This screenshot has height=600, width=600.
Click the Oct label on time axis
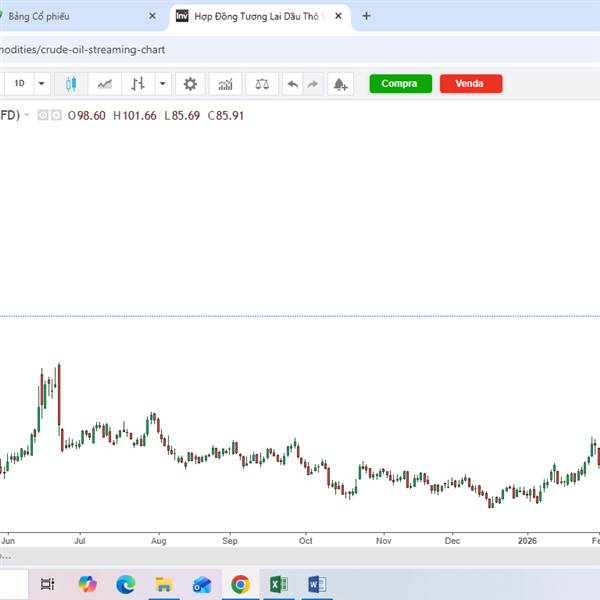click(x=305, y=541)
